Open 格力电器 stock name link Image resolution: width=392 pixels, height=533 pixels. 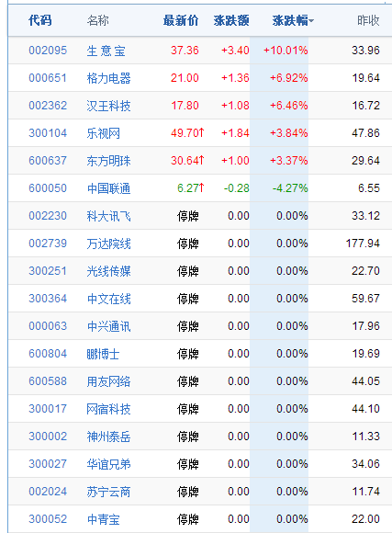[108, 78]
